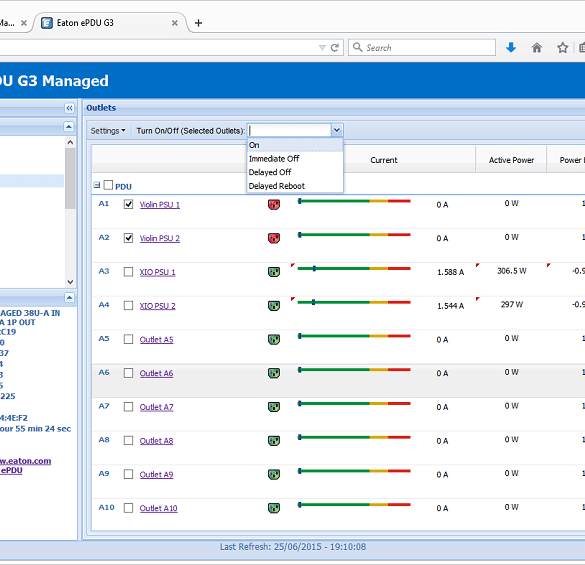Tick the Outlet A10 checkbox
This screenshot has width=585, height=565.
point(128,508)
